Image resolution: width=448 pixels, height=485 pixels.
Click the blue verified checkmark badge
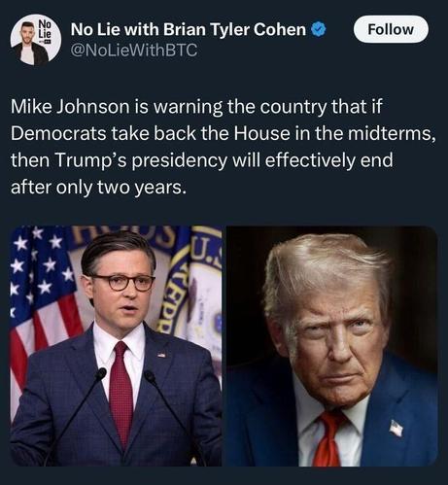point(318,29)
